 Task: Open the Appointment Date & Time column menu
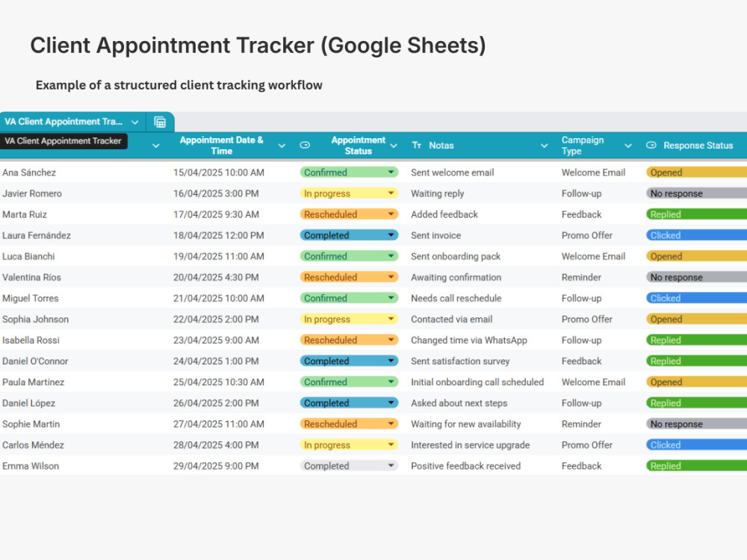tap(282, 146)
